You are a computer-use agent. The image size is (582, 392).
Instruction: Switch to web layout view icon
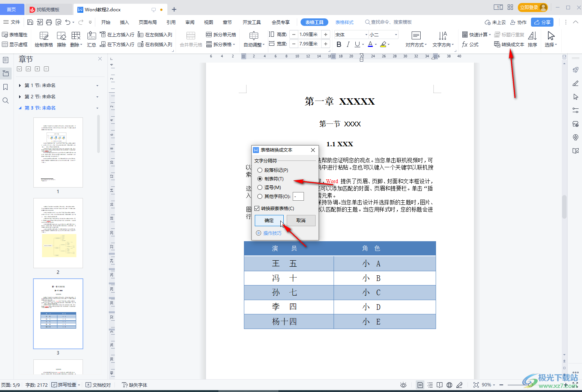449,385
